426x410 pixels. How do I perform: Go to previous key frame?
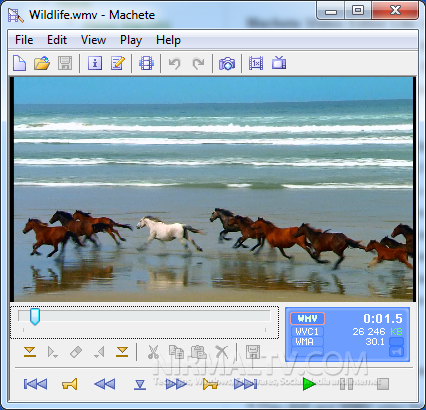(70, 384)
